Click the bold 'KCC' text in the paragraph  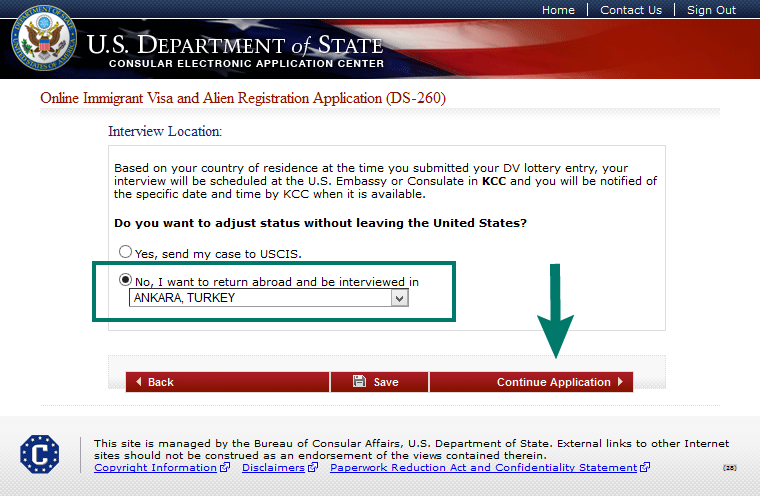pyautogui.click(x=494, y=181)
